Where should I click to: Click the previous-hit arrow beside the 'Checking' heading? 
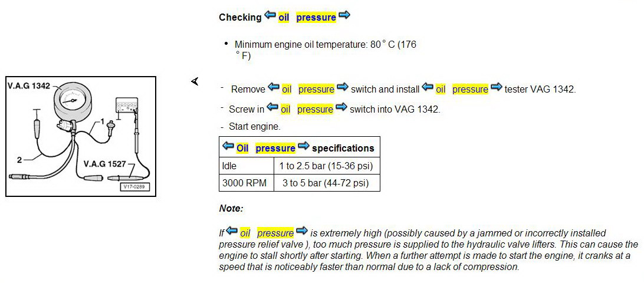point(270,15)
